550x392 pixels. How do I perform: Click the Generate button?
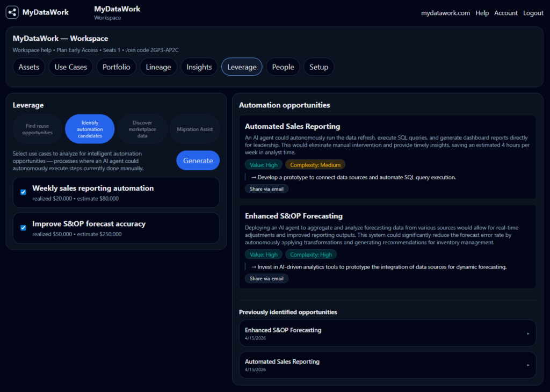(198, 160)
